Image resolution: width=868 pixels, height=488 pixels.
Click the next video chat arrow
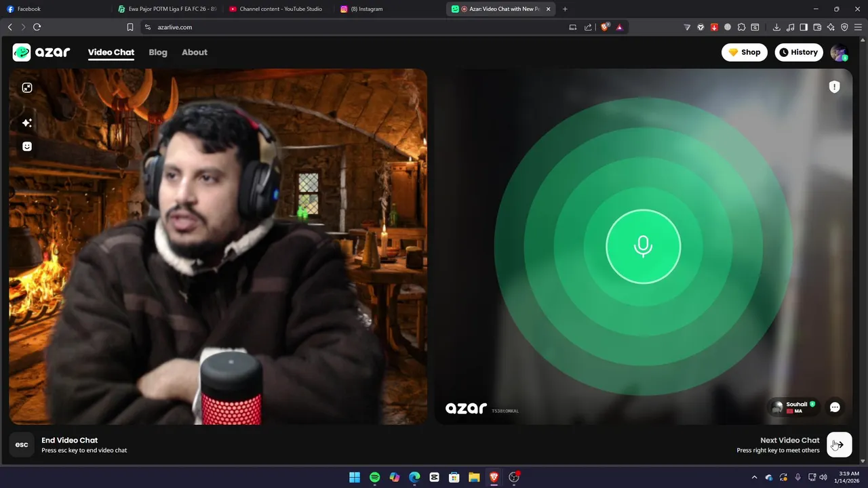coord(839,445)
